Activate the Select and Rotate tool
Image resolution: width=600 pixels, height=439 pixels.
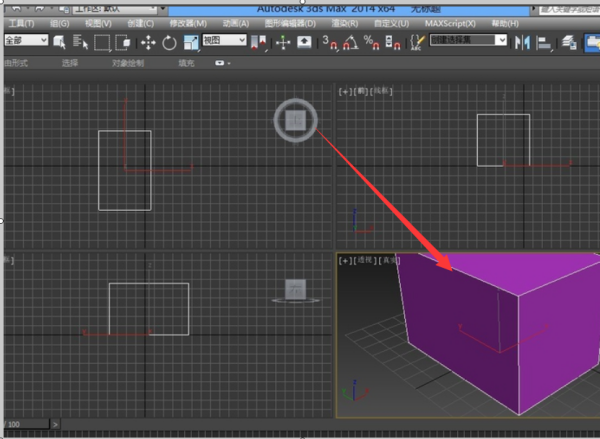pyautogui.click(x=169, y=42)
